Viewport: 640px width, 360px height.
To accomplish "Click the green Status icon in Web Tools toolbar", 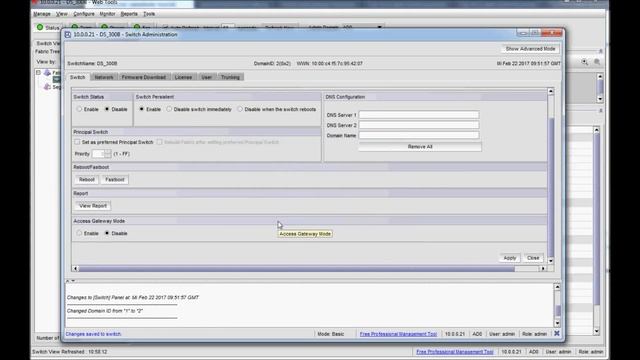I will point(40,27).
